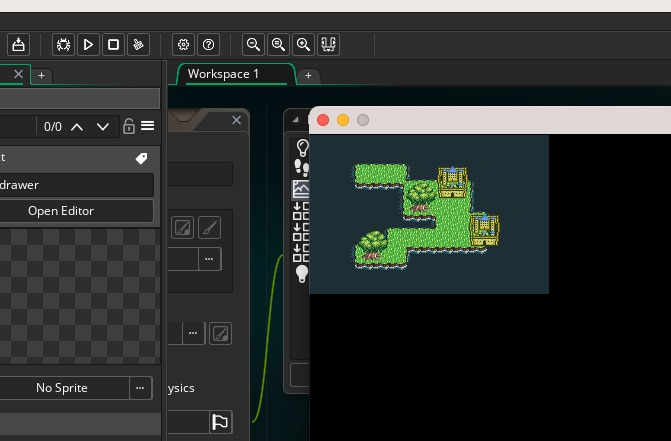Stop the running game with the square icon

point(113,44)
